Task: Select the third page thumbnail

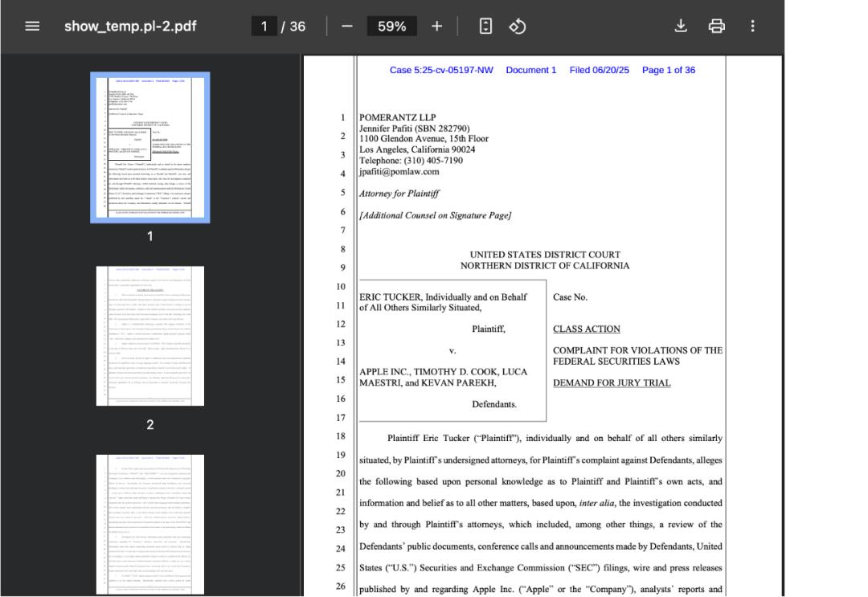Action: click(150, 525)
